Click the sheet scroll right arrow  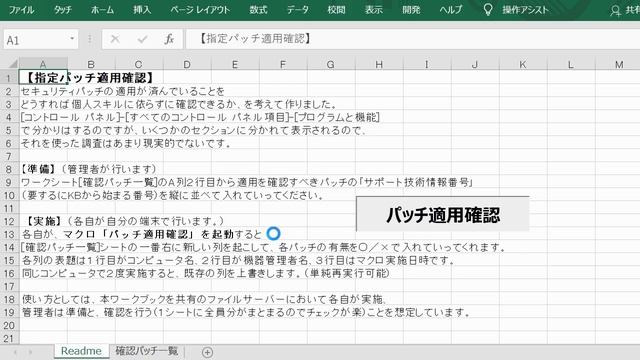(30, 352)
